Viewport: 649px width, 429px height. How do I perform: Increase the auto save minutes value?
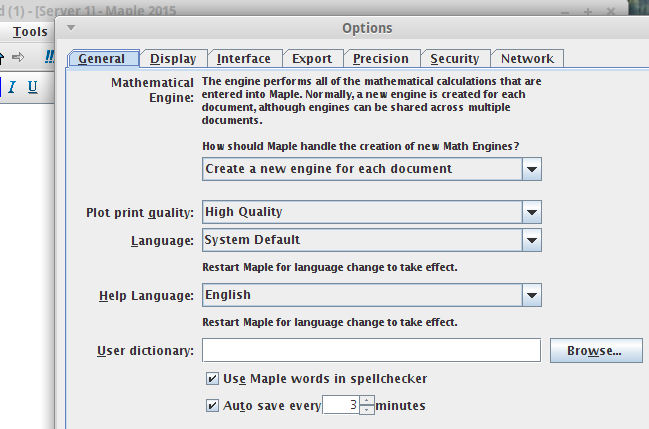click(x=367, y=400)
